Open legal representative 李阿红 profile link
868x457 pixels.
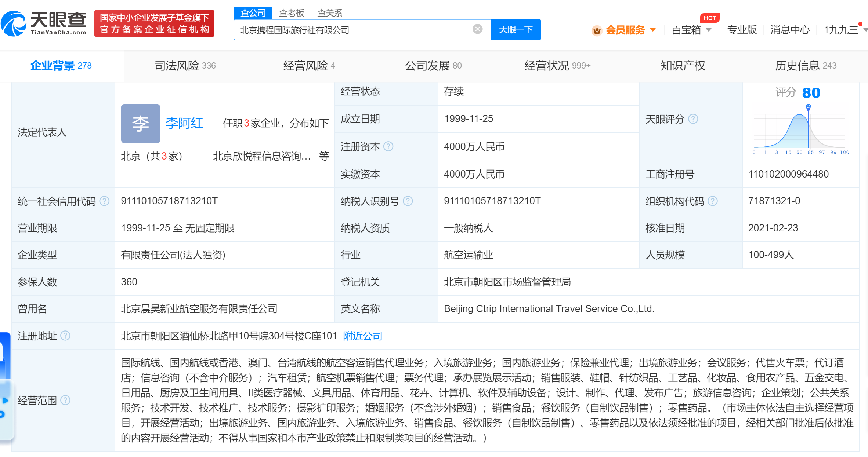click(184, 123)
